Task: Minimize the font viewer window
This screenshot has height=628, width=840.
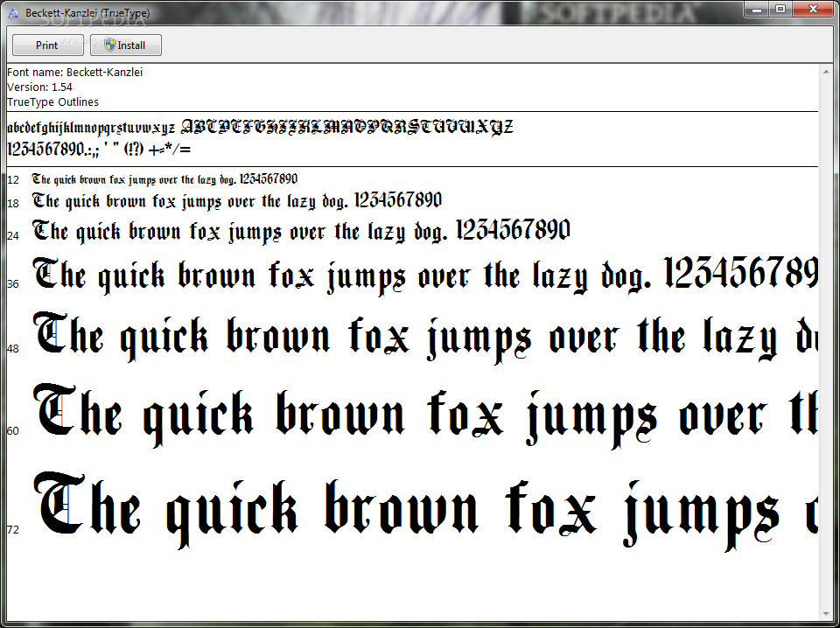Action: [758, 9]
